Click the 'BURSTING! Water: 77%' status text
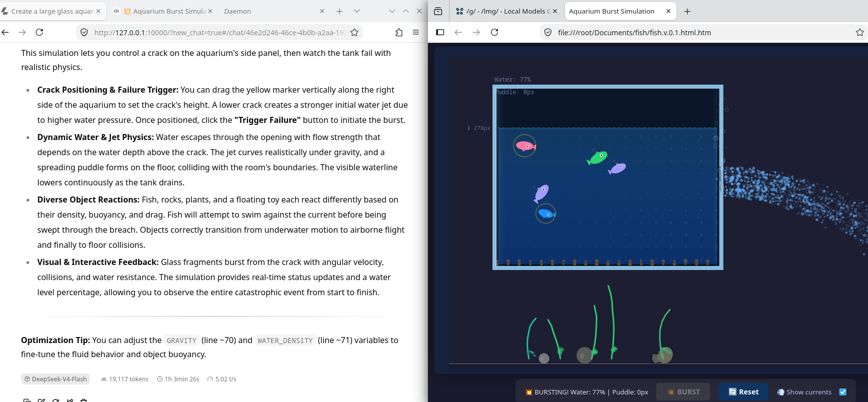The height and width of the screenshot is (402, 868). coord(586,392)
